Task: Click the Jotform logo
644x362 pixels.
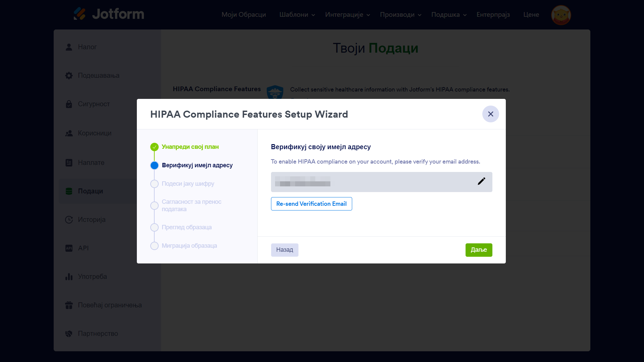Action: point(109,14)
